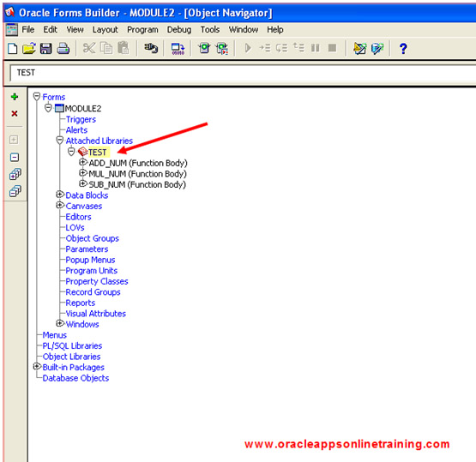Image resolution: width=476 pixels, height=462 pixels.
Task: Collapse the TEST attached library node
Action: click(x=71, y=152)
